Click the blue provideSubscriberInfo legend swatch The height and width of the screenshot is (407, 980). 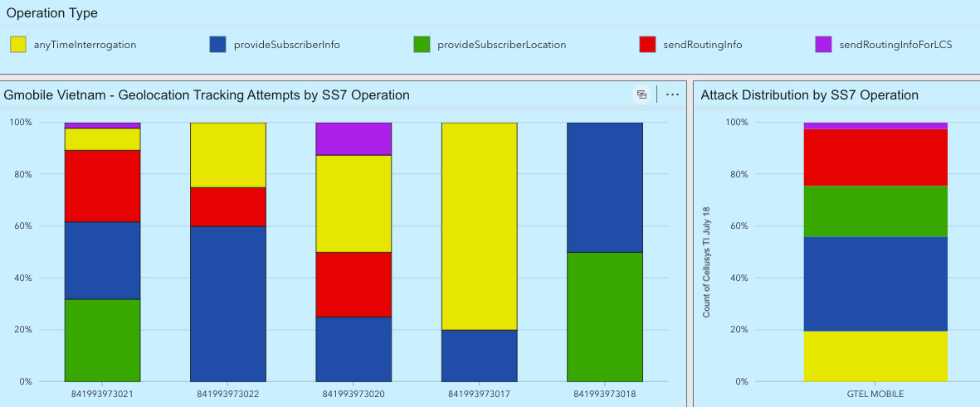(218, 45)
